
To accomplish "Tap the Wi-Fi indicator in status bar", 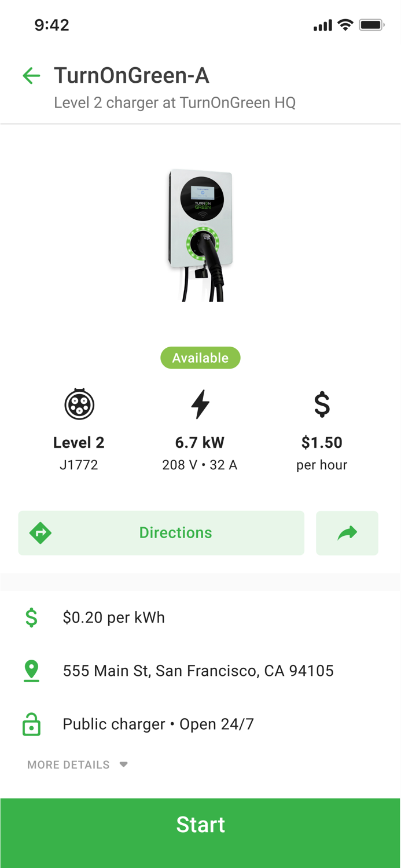I will [x=345, y=24].
